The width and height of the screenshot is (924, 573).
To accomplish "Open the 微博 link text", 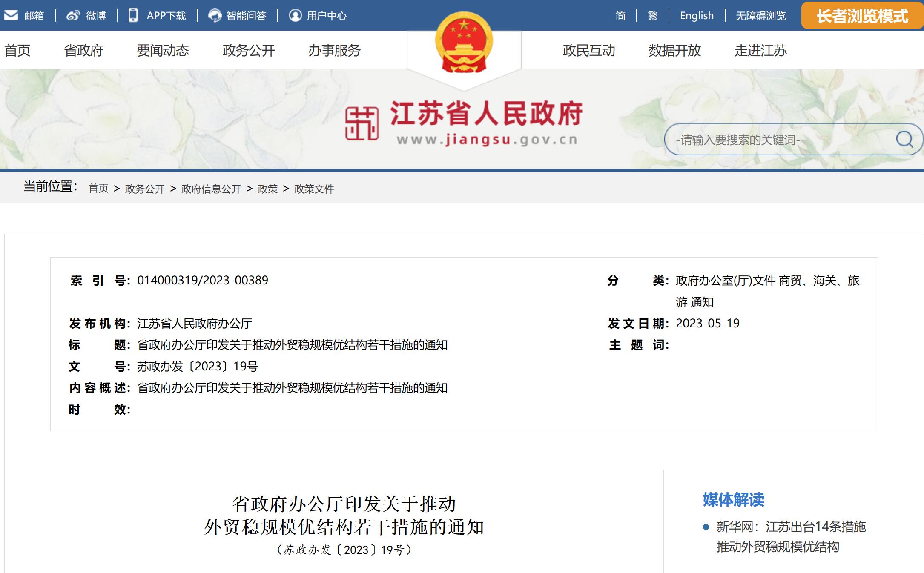I will pos(96,16).
